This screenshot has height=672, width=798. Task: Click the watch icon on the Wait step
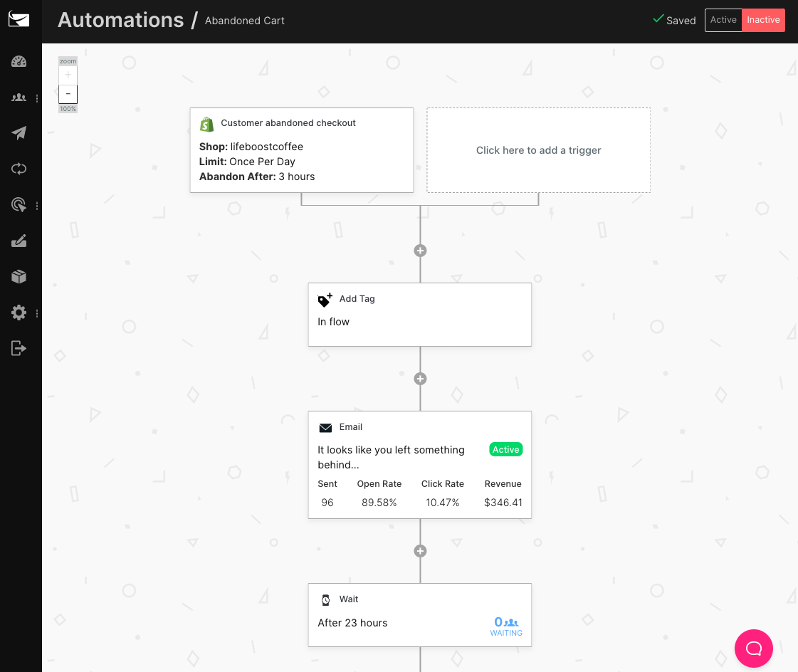click(x=326, y=600)
